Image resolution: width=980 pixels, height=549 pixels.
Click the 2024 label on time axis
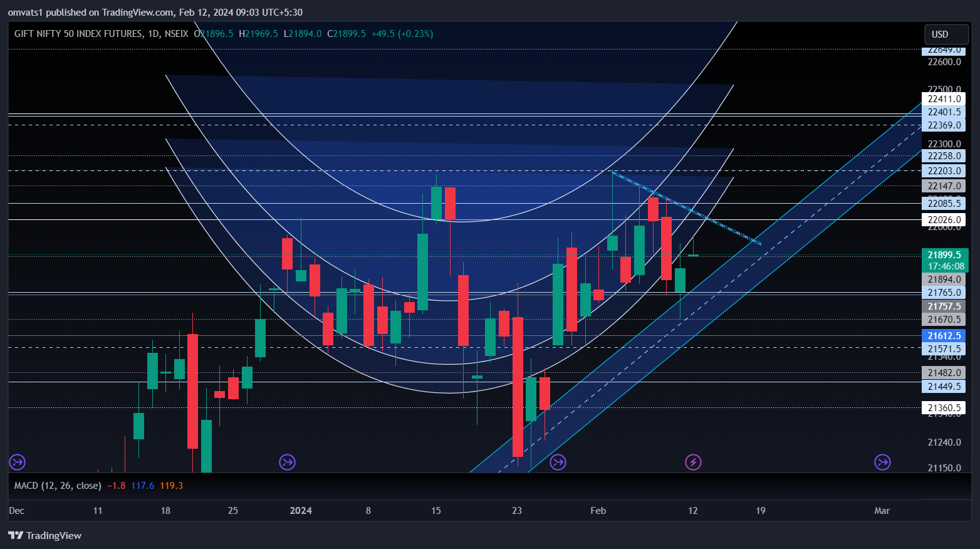coord(301,511)
